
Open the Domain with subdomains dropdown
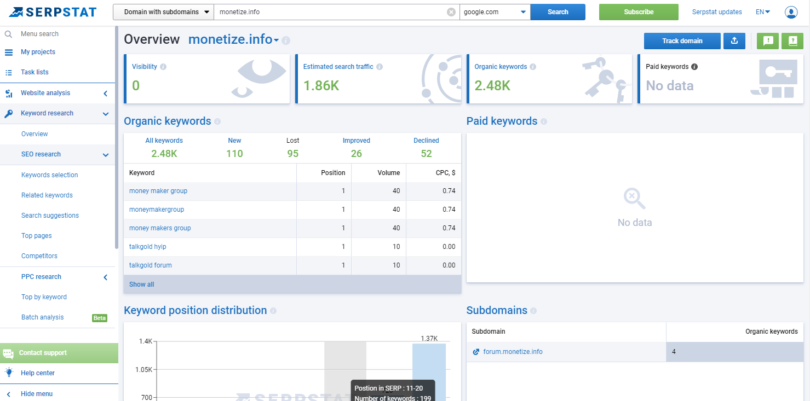tap(163, 12)
